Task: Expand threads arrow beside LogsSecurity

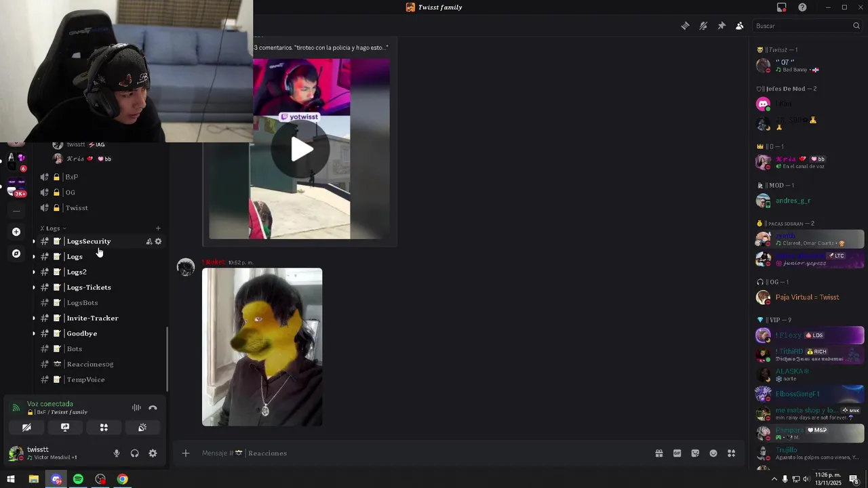Action: click(x=34, y=241)
